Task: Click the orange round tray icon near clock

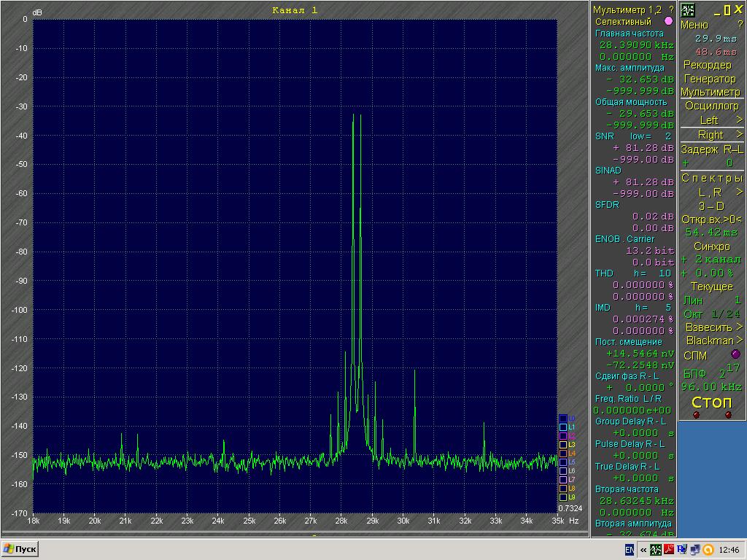Action: pos(708,549)
